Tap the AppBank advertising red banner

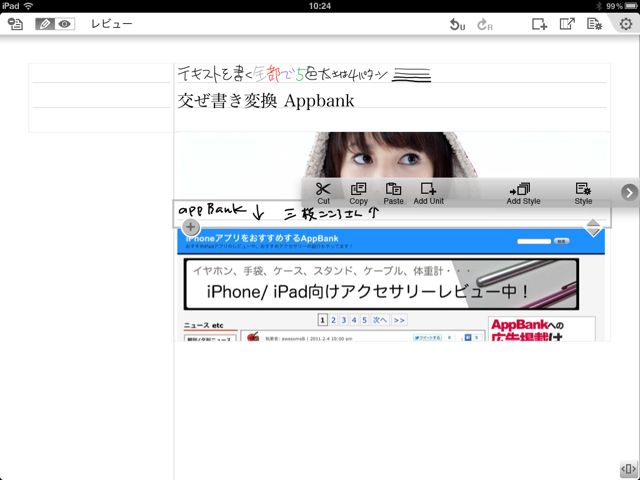541,329
